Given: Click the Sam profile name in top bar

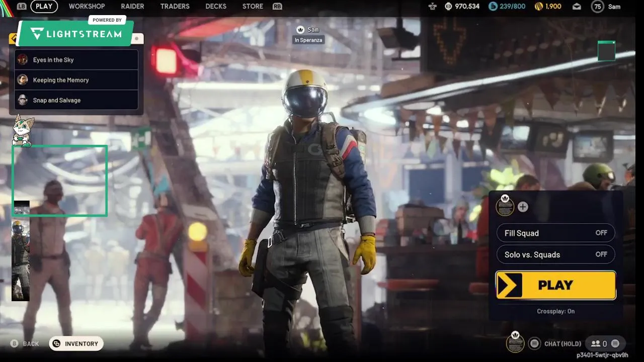Looking at the screenshot, I should [614, 7].
